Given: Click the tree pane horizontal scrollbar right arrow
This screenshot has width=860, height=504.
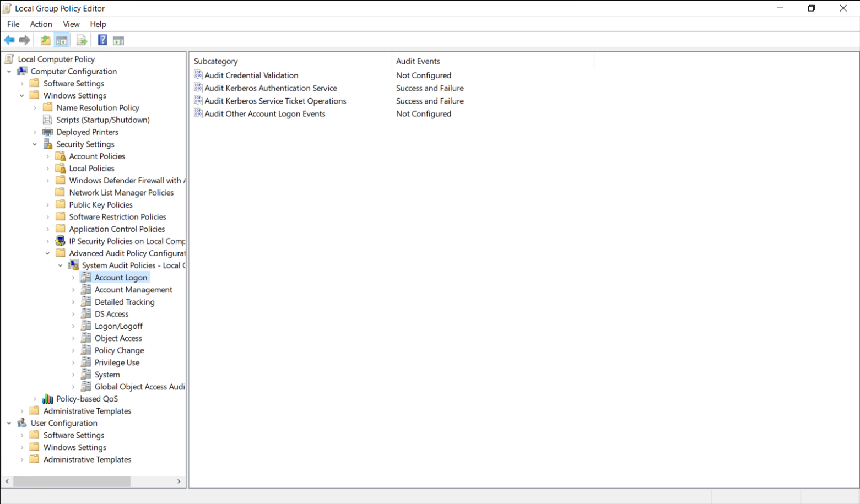Looking at the screenshot, I should click(x=179, y=481).
